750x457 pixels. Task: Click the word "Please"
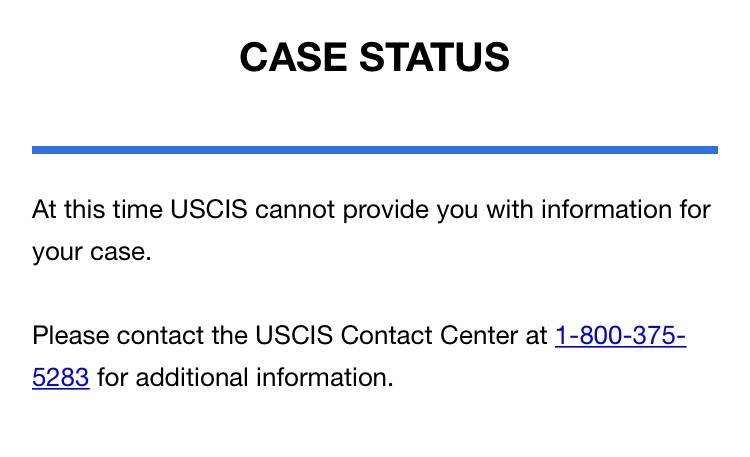(70, 335)
